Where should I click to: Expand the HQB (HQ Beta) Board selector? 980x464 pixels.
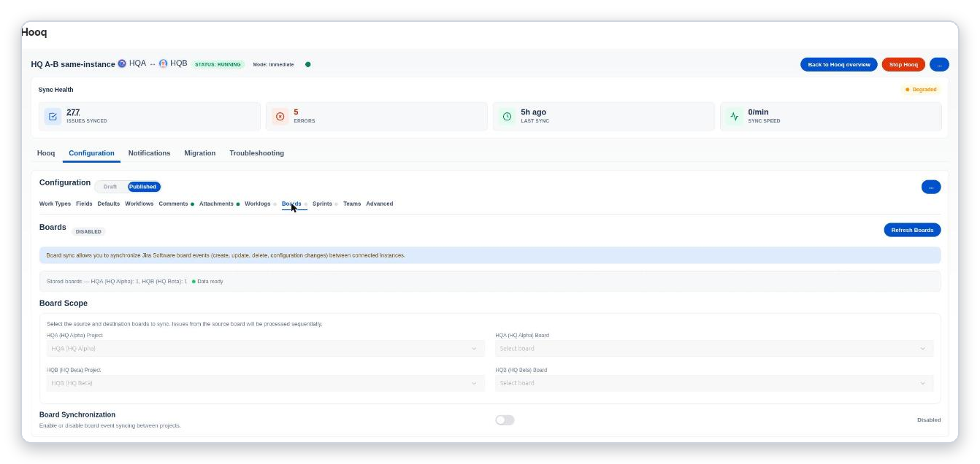pos(714,383)
